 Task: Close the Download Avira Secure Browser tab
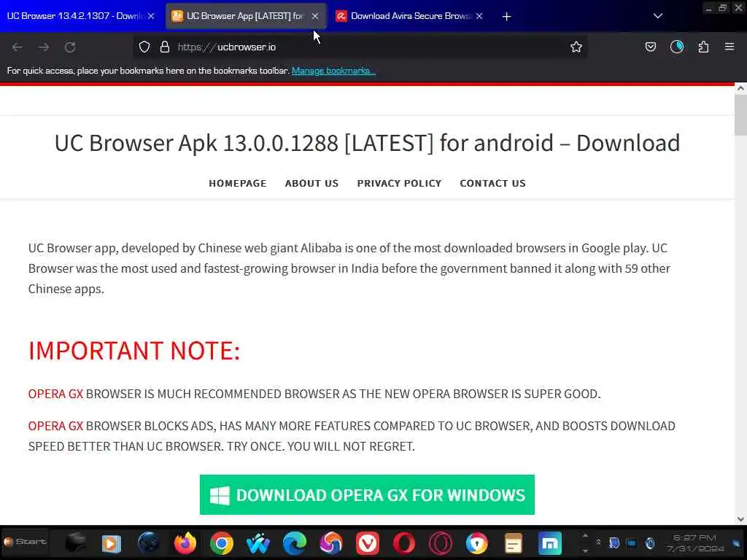click(479, 16)
